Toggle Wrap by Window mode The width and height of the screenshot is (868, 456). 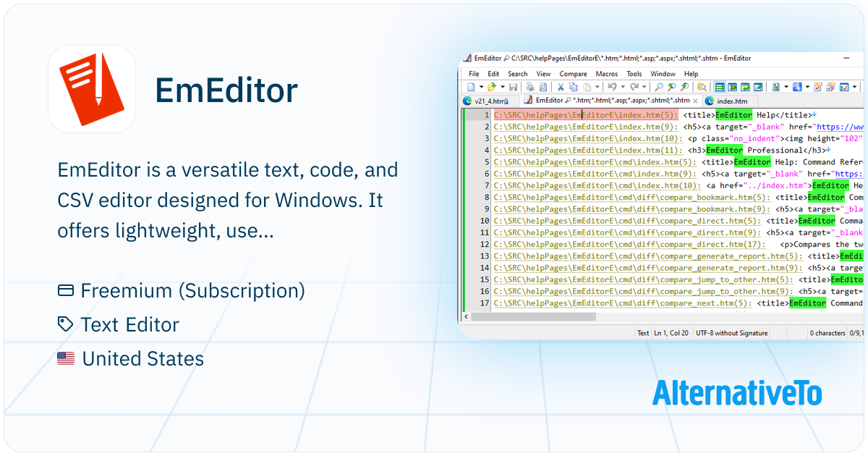pos(745,87)
